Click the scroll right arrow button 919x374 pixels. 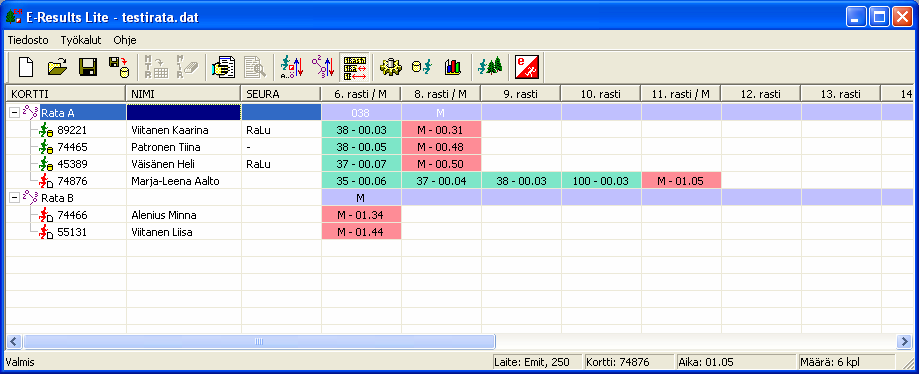click(904, 341)
